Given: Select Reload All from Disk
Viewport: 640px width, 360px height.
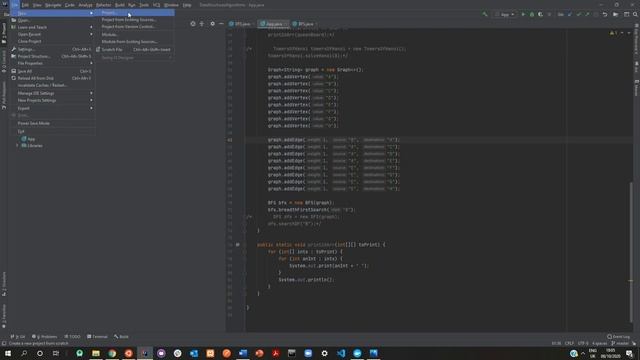Looking at the screenshot, I should 53,78.
